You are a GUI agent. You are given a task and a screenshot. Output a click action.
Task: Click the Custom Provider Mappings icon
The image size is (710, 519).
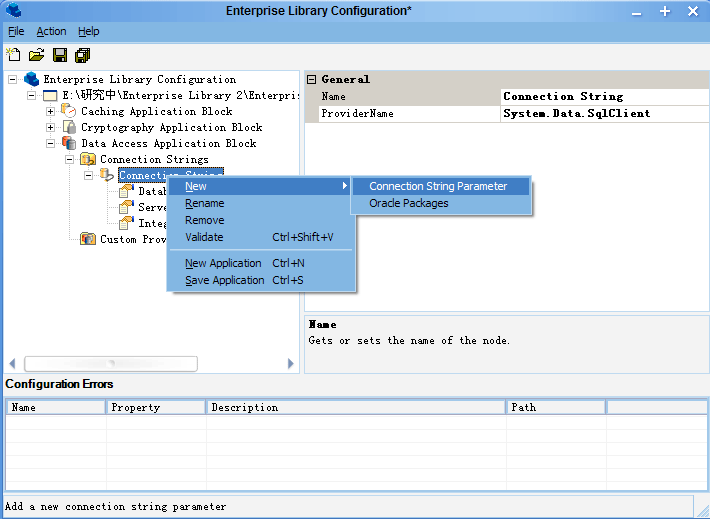tap(88, 239)
